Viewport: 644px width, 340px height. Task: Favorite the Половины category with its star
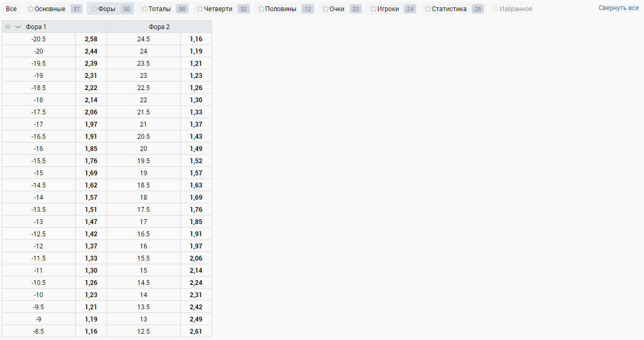point(261,9)
